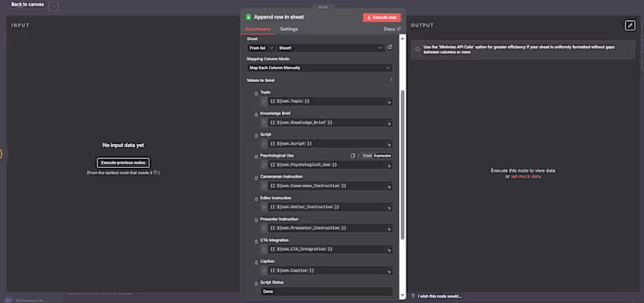Screen dimensions: 644x303
Task: Open the Docs link
Action: pyautogui.click(x=392, y=29)
